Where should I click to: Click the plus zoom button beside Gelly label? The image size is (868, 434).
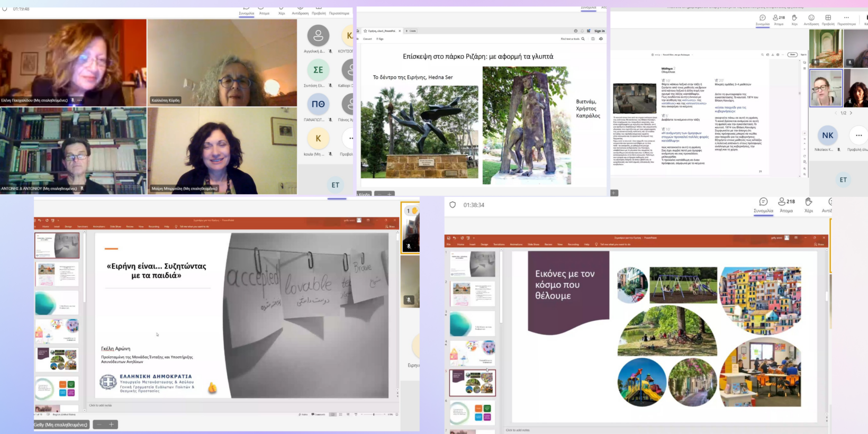[x=111, y=424]
